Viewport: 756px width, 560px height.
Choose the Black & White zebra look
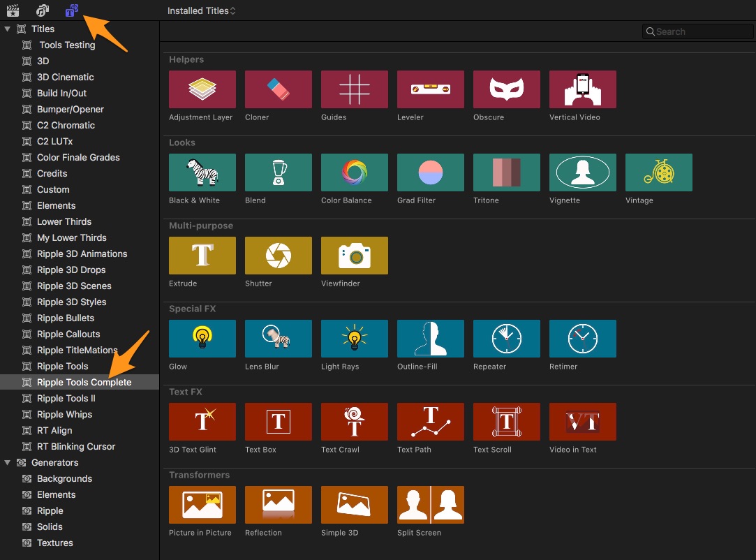(x=202, y=172)
